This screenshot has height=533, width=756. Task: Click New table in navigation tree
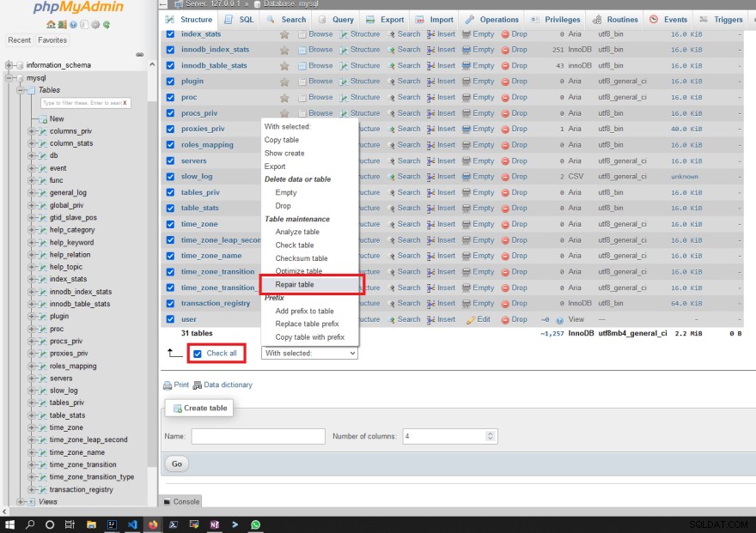click(x=57, y=119)
